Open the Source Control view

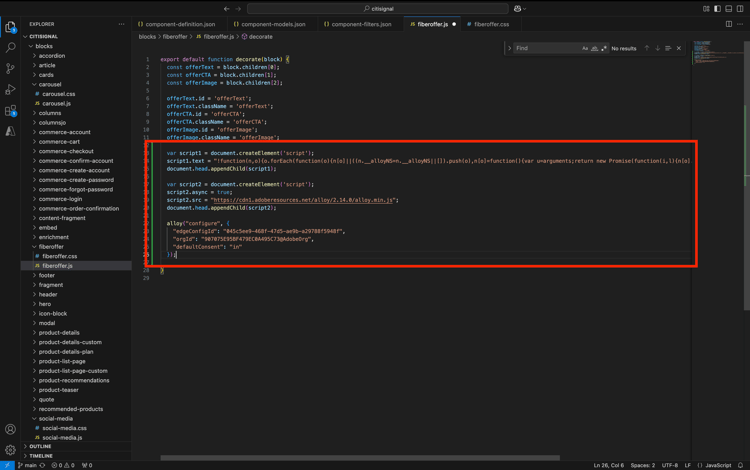tap(11, 68)
